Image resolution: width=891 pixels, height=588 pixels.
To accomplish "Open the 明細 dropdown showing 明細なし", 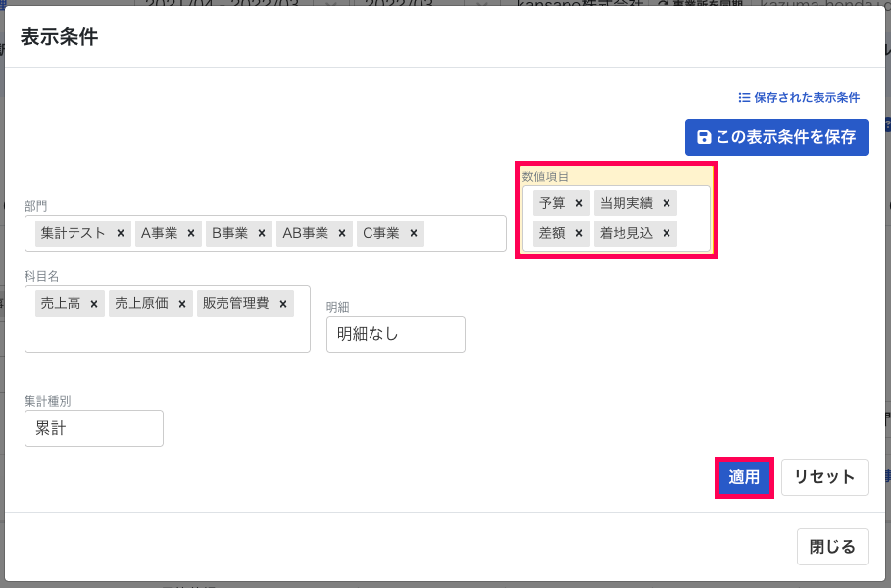I will (x=395, y=334).
